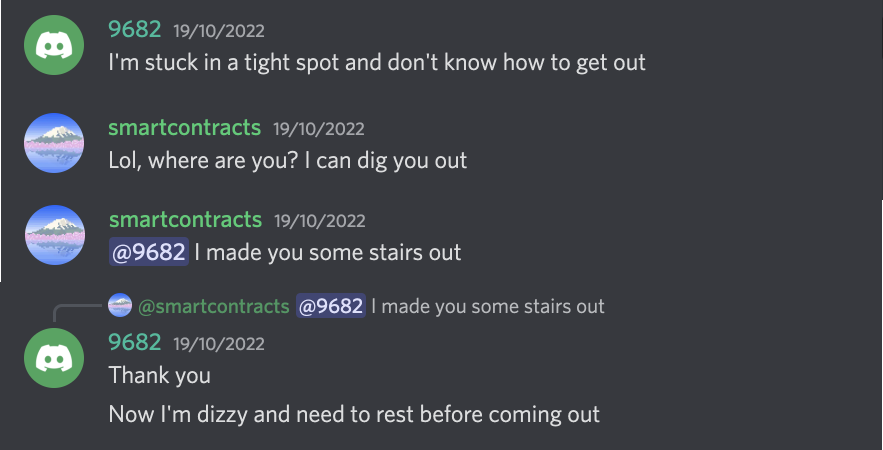
Task: Open the smartcontracts username above the large stairs message
Action: coord(184,219)
